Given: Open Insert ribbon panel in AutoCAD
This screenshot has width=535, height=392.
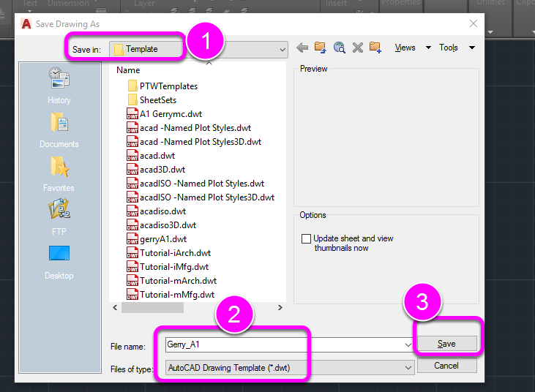Looking at the screenshot, I should click(336, 4).
